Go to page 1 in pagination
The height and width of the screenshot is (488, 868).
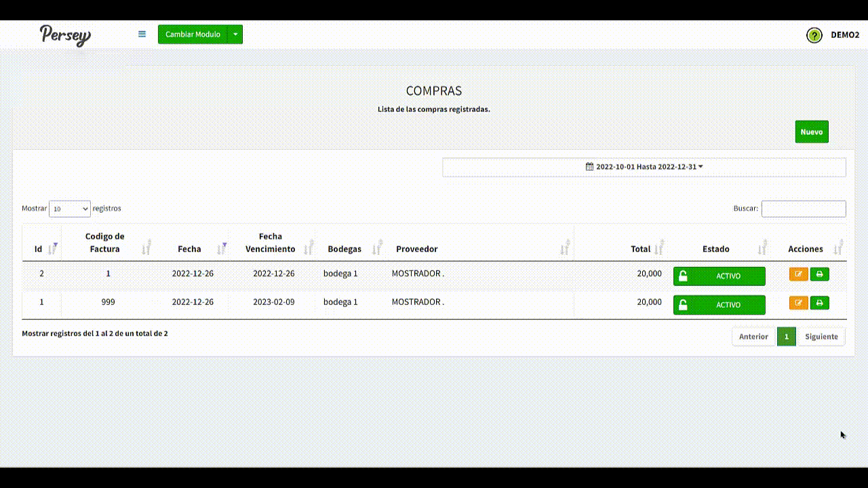(786, 337)
